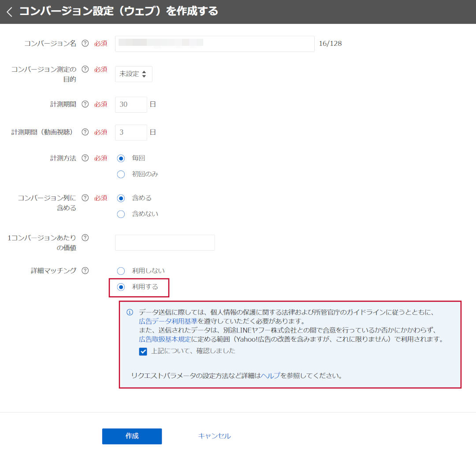Click the キャンセル link

214,436
